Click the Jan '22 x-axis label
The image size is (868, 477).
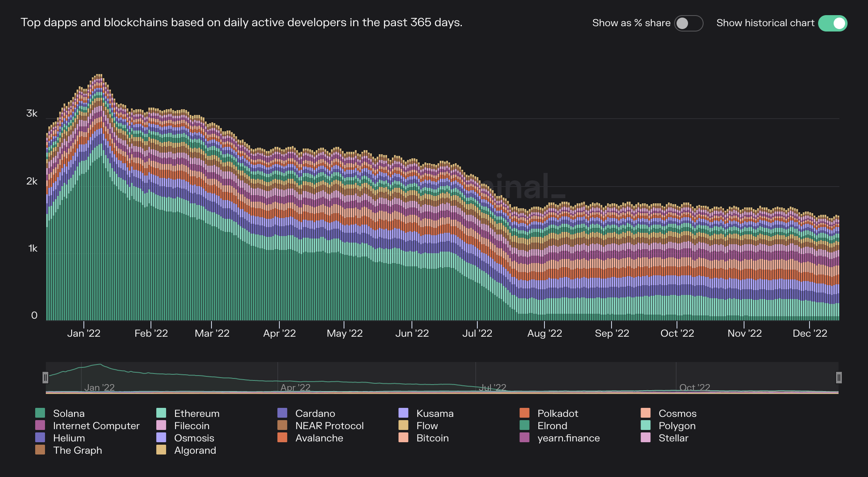(x=84, y=333)
